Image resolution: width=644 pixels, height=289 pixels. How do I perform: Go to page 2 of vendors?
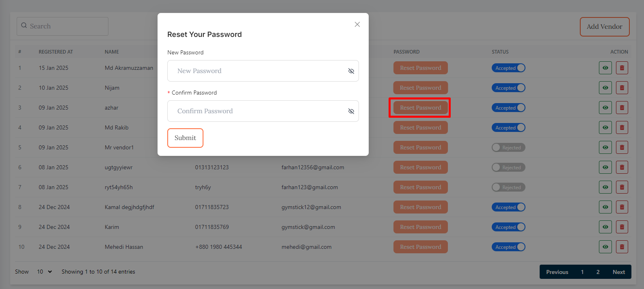click(598, 272)
